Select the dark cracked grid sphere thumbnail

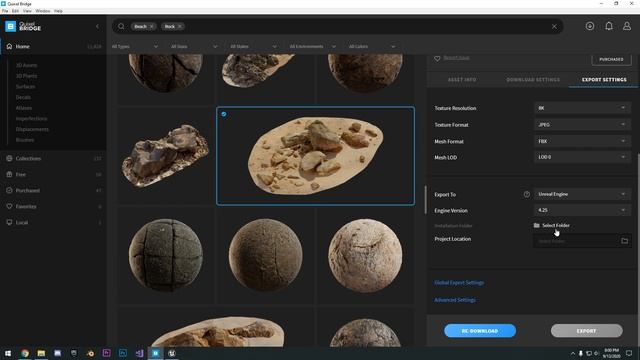pos(166,255)
